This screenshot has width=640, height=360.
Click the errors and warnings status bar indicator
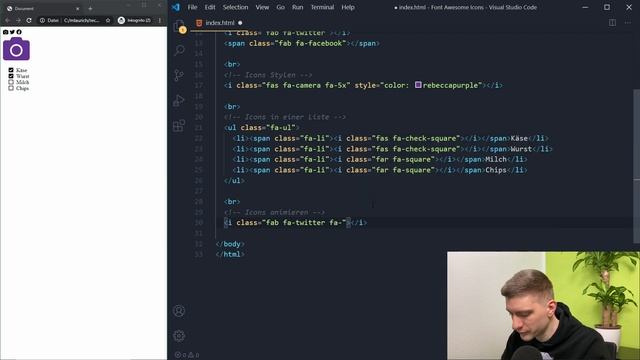[x=187, y=355]
